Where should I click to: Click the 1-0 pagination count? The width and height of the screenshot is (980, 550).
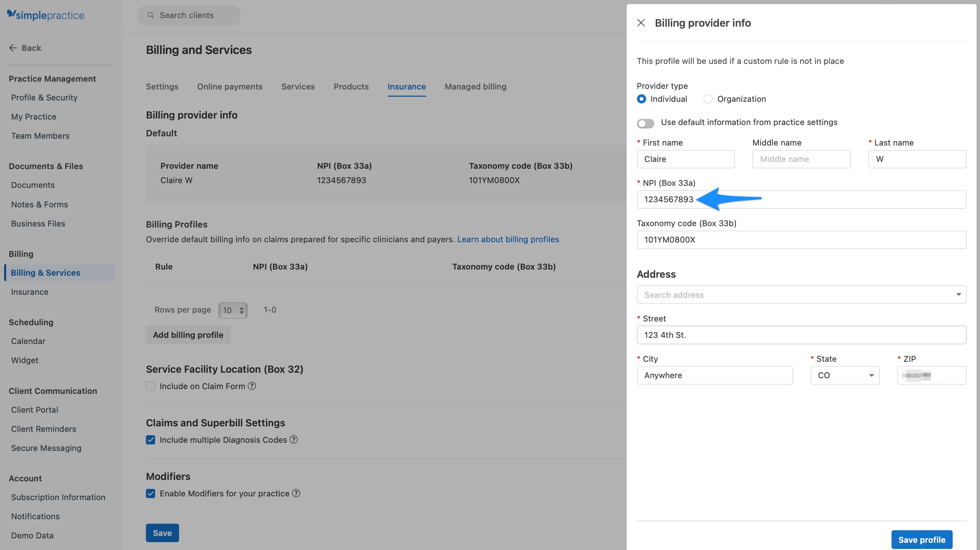coord(270,310)
